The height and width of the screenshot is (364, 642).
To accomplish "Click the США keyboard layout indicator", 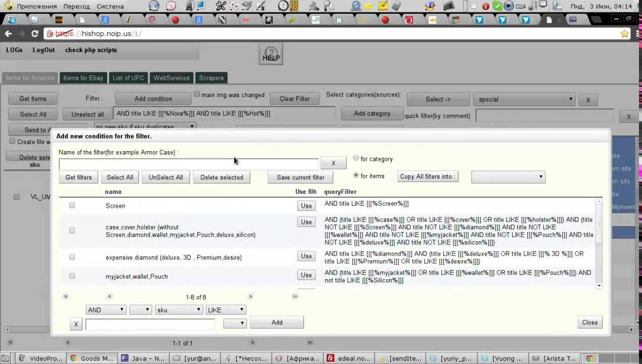I will (521, 6).
